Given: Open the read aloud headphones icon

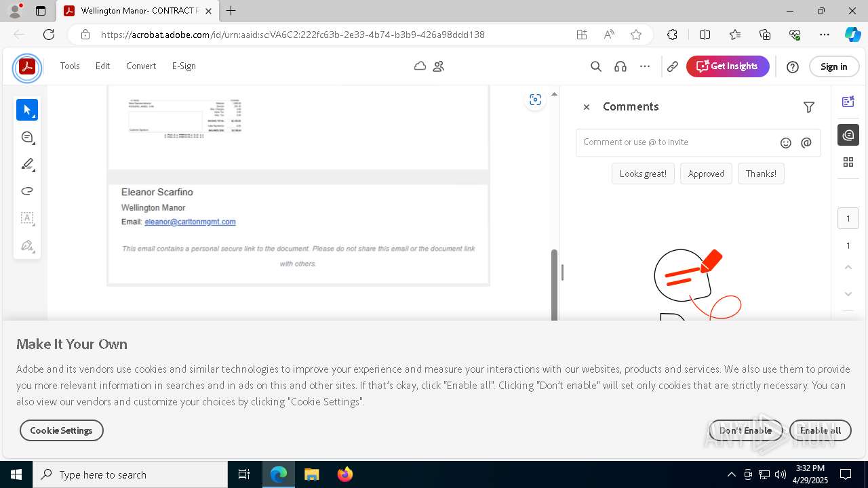Looking at the screenshot, I should [x=620, y=66].
